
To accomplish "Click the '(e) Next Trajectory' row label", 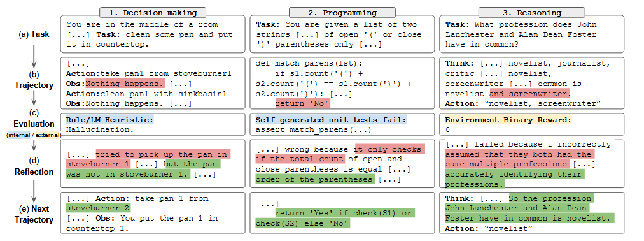I will (34, 214).
